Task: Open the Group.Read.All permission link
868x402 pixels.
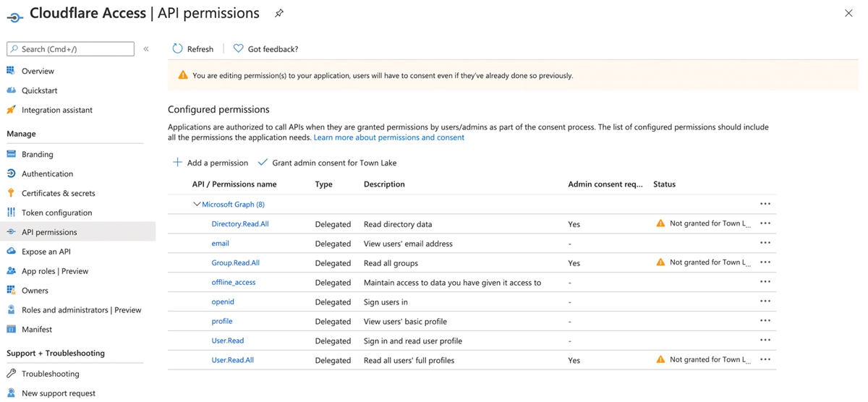Action: pyautogui.click(x=235, y=263)
